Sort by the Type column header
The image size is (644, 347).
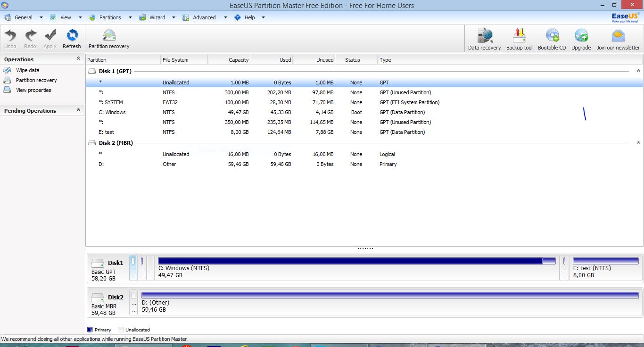click(x=510, y=60)
